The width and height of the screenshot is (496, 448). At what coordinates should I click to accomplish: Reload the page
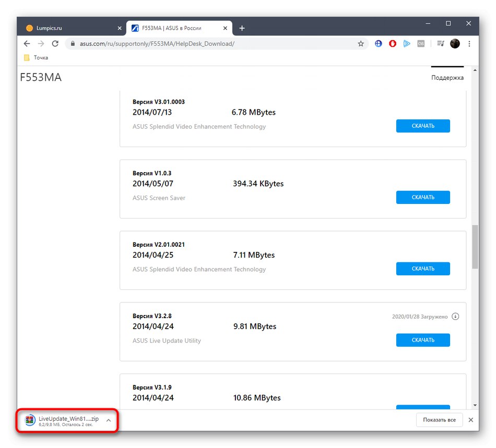pyautogui.click(x=55, y=44)
